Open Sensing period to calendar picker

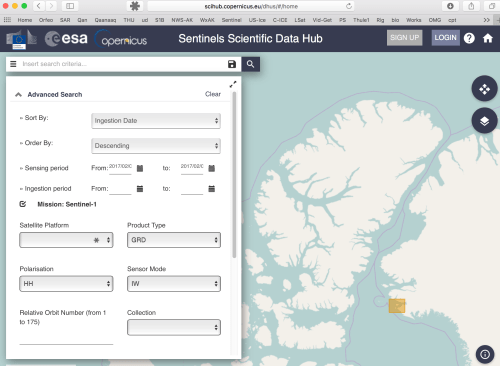(212, 168)
